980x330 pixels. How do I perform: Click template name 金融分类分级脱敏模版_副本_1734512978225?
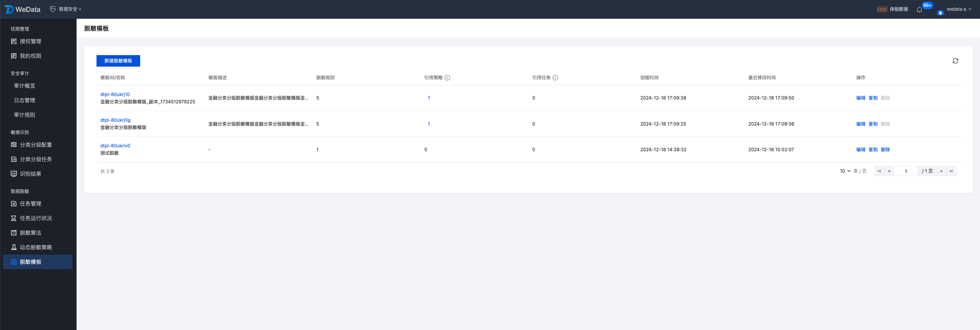148,102
